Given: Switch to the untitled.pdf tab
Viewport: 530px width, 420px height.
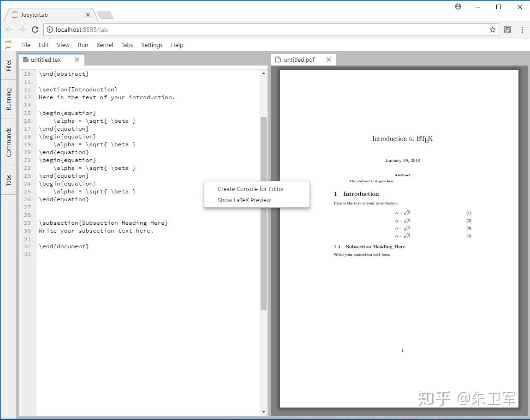Looking at the screenshot, I should pyautogui.click(x=299, y=59).
